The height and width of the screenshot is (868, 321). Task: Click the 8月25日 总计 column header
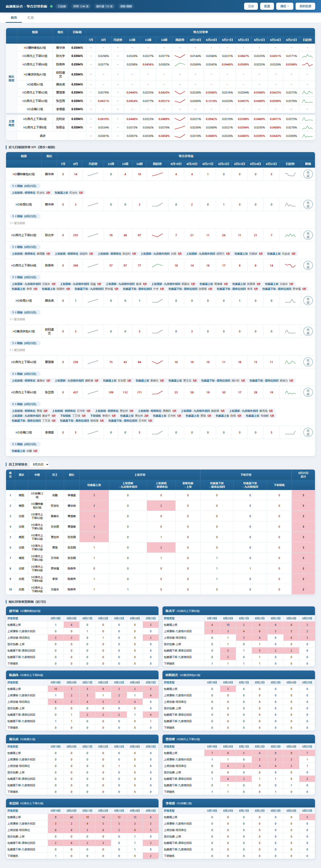[303, 475]
